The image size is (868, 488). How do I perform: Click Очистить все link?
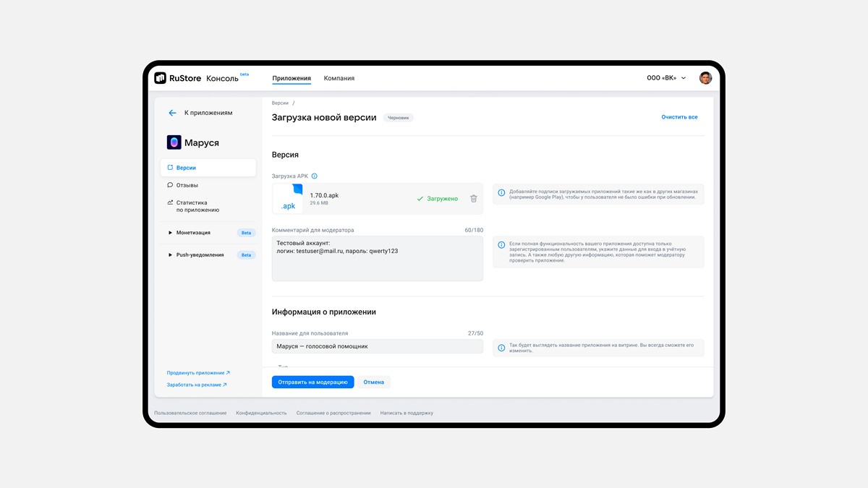point(679,117)
